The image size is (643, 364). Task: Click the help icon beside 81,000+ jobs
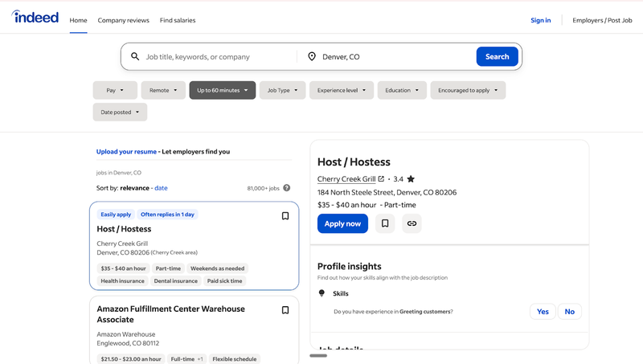(287, 188)
